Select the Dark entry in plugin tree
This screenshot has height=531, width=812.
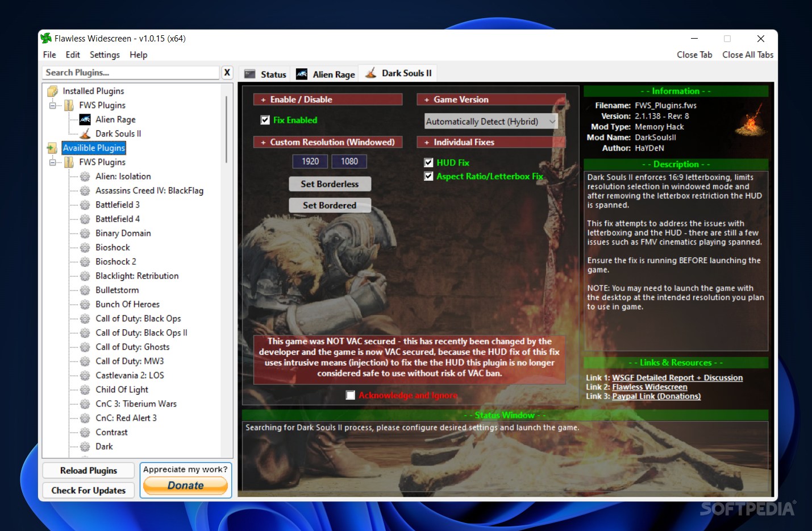(104, 446)
